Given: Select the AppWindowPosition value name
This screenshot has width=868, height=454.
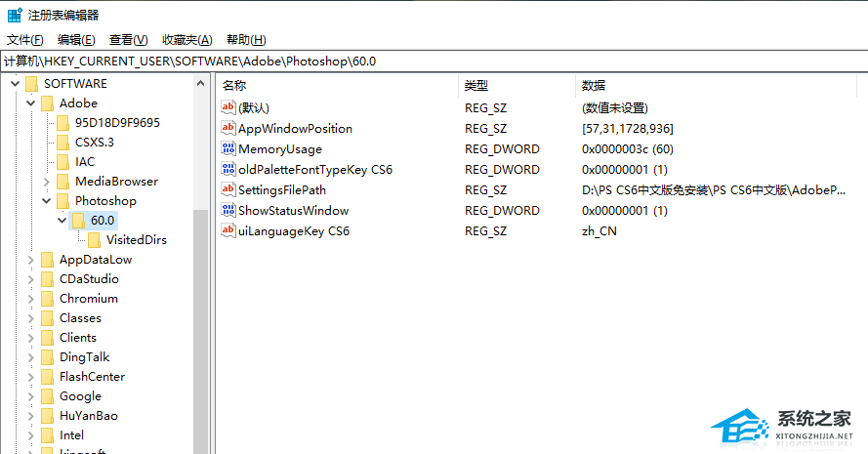Looking at the screenshot, I should tap(295, 129).
